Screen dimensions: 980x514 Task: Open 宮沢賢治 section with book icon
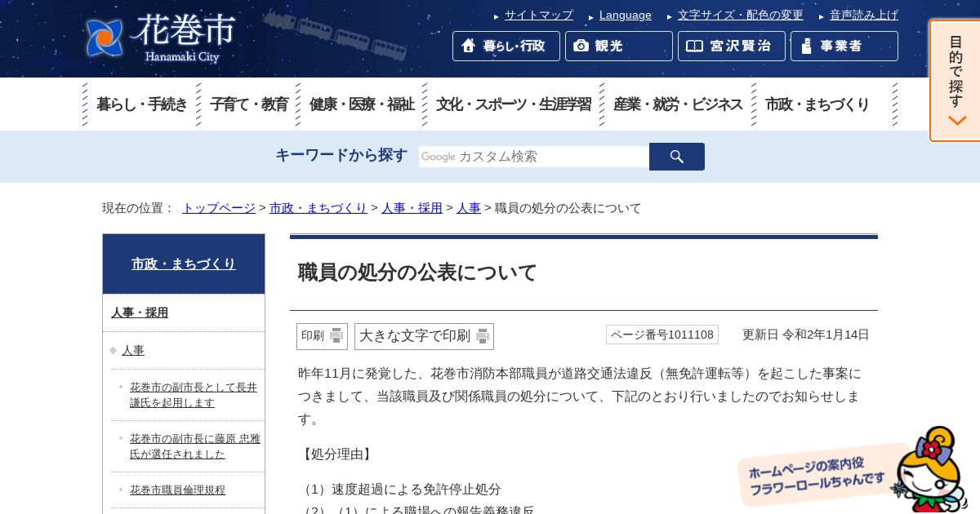(732, 46)
